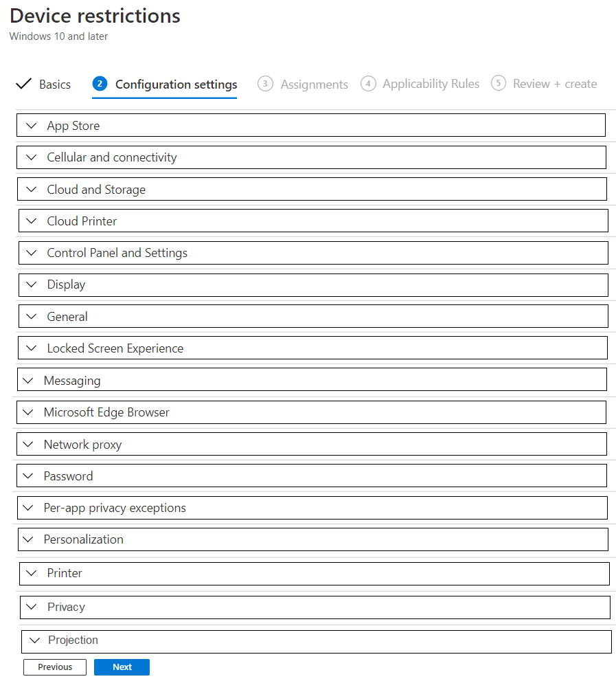
Task: Click the Network proxy chevron icon
Action: (27, 445)
